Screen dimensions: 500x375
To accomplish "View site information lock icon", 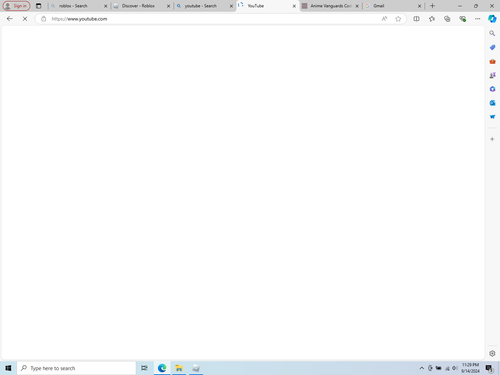I will (x=44, y=19).
